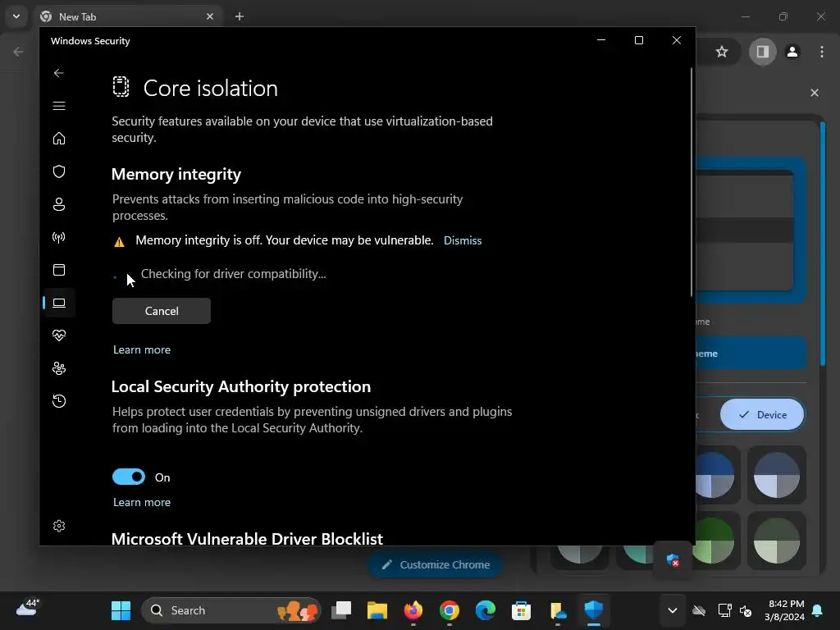The height and width of the screenshot is (630, 840).
Task: Open Family options icon
Action: [x=59, y=368]
